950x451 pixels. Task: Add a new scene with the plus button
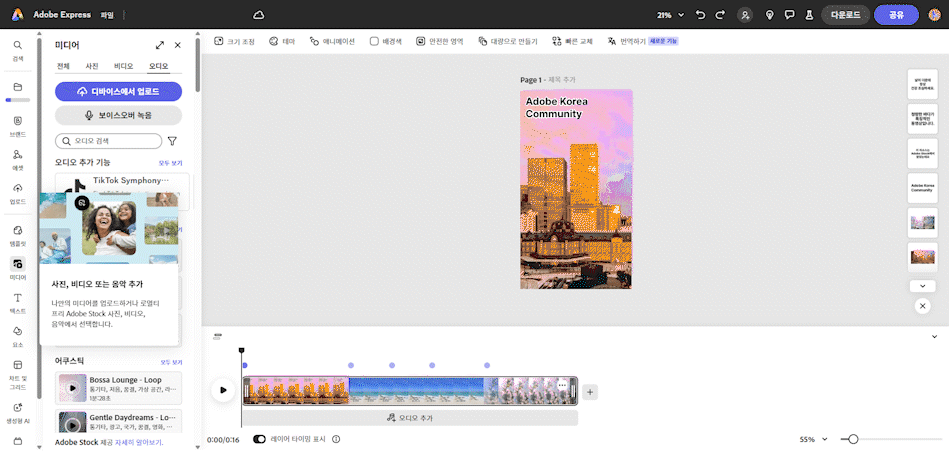click(591, 392)
